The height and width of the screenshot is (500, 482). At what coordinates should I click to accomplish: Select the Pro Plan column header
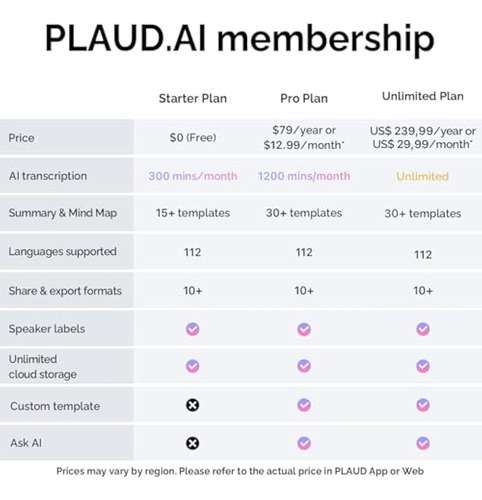304,98
